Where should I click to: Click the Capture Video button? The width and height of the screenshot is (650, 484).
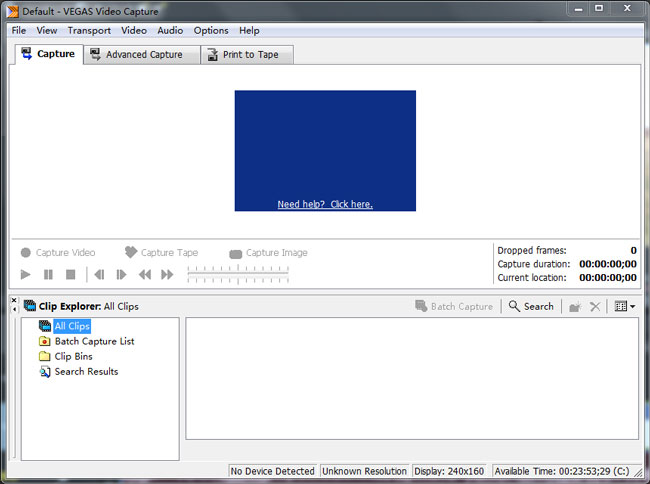(58, 252)
